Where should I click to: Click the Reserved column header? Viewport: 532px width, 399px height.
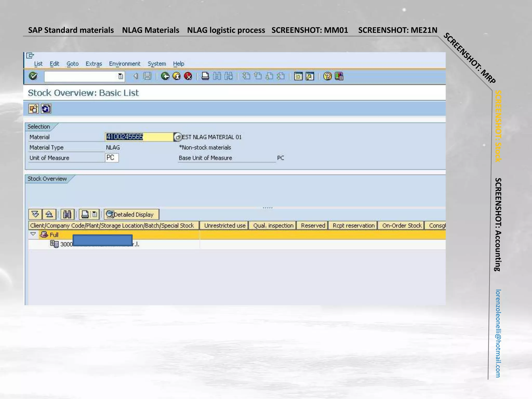click(313, 225)
